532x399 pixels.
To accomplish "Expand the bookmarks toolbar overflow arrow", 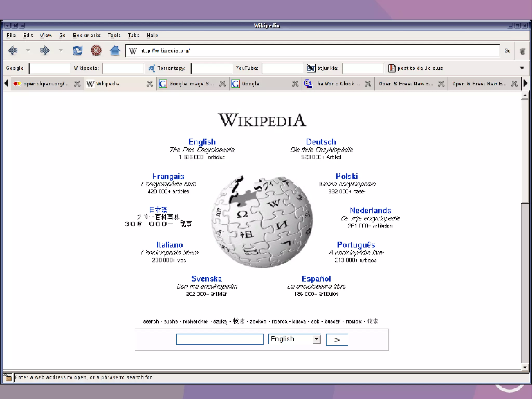I will [522, 68].
